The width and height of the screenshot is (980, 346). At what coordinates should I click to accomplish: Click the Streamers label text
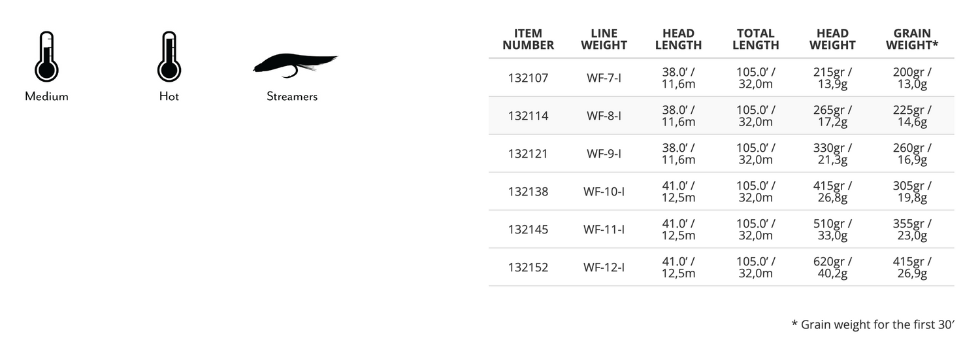click(x=292, y=96)
